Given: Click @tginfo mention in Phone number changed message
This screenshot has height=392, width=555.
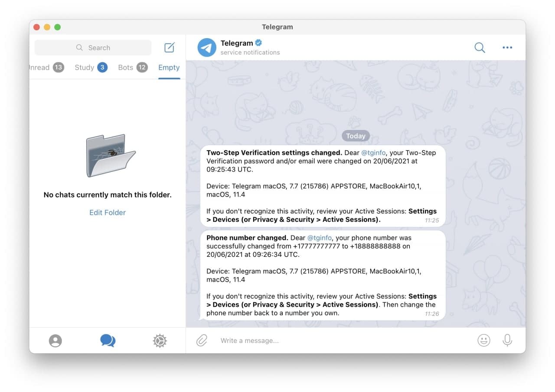Looking at the screenshot, I should coord(320,238).
